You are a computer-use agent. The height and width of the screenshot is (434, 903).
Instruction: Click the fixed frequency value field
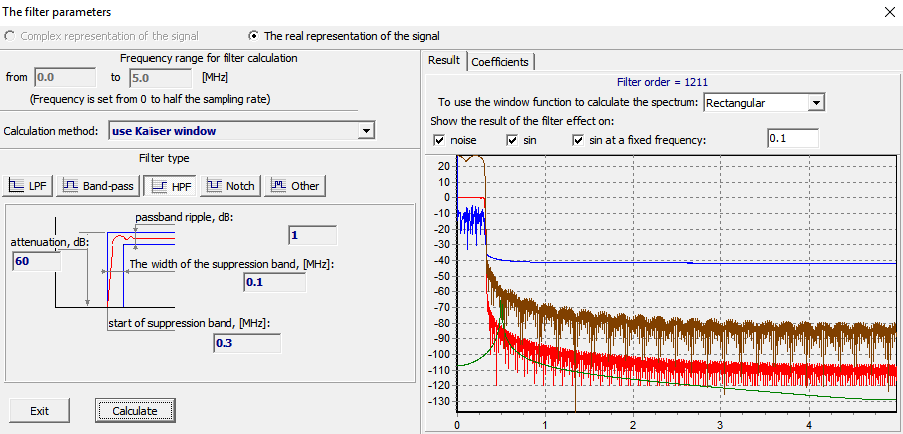[792, 139]
